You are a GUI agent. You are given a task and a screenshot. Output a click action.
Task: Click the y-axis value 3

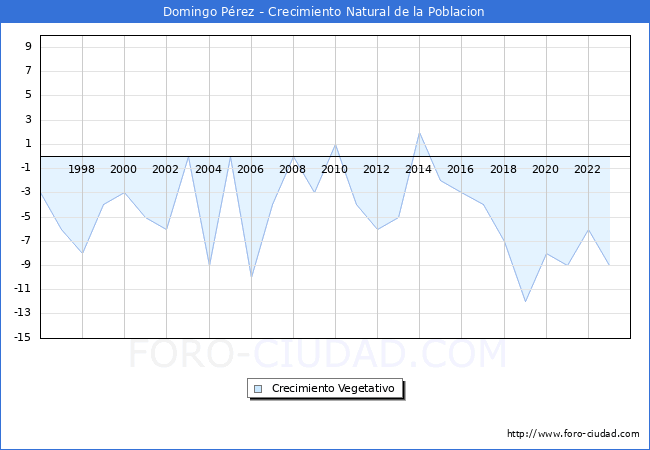coord(28,119)
